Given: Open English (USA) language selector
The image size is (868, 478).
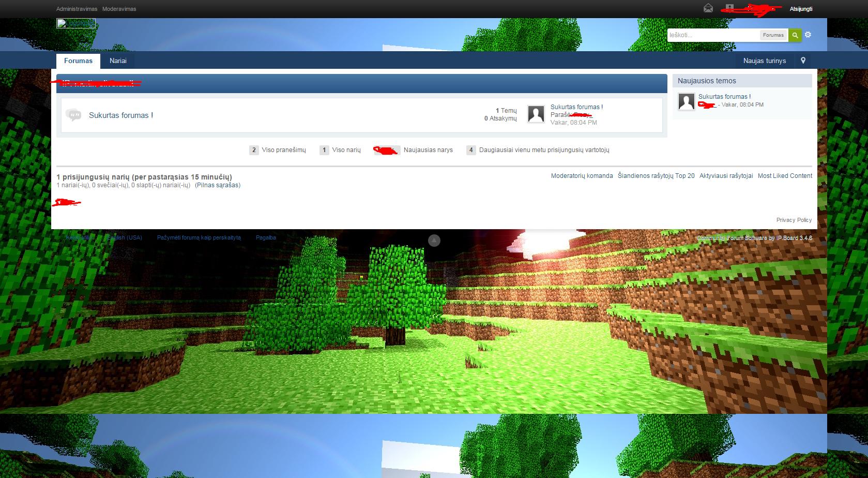Looking at the screenshot, I should pyautogui.click(x=124, y=237).
